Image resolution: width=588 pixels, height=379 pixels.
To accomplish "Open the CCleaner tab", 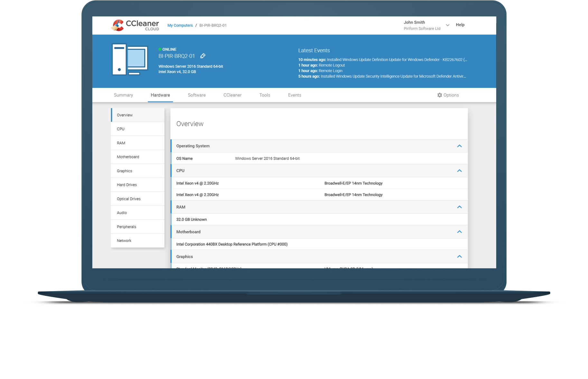I will click(232, 95).
